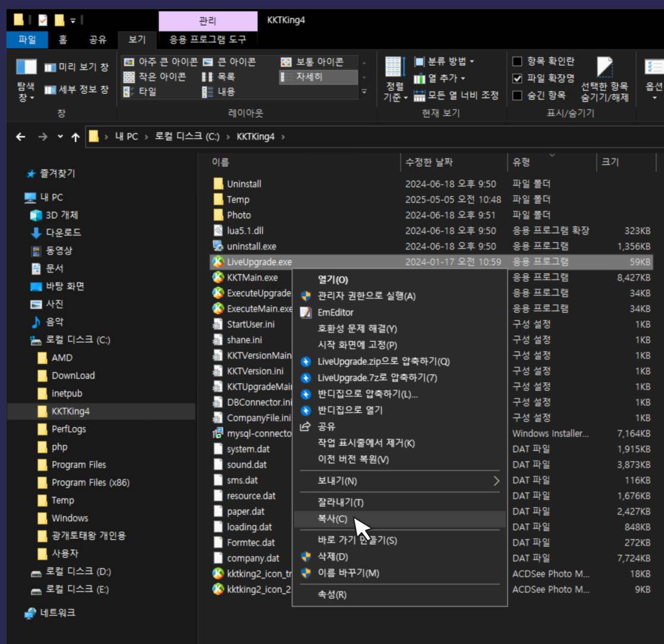Click the up-directory arrow in address bar
This screenshot has height=644, width=664.
click(x=75, y=137)
